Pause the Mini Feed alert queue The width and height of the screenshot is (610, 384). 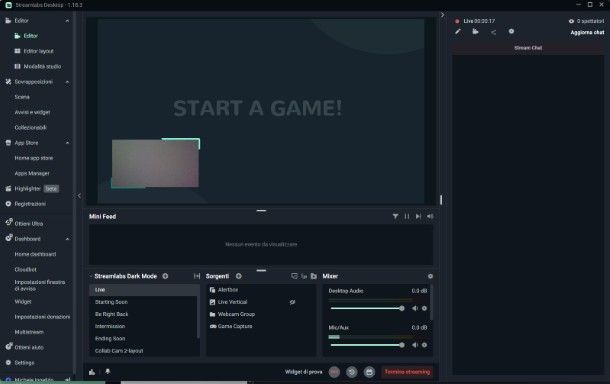(407, 216)
